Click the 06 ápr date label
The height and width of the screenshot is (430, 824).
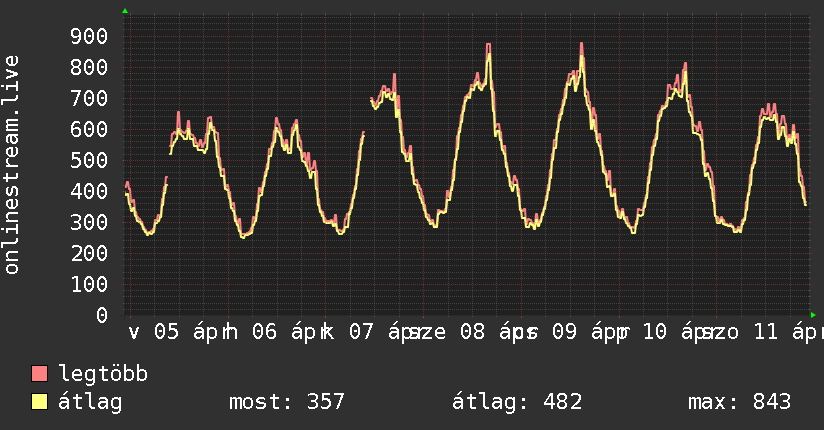[291, 333]
